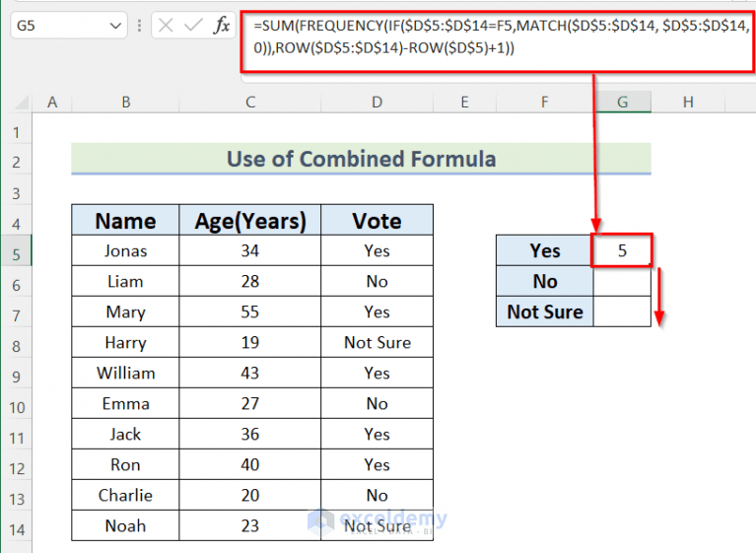Screen dimensions: 756x553
Task: Select the cell containing 'Charlie'
Action: pos(125,495)
